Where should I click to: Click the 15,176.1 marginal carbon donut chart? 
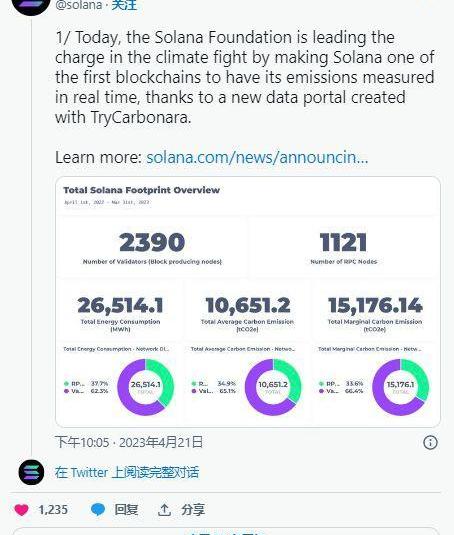click(400, 387)
